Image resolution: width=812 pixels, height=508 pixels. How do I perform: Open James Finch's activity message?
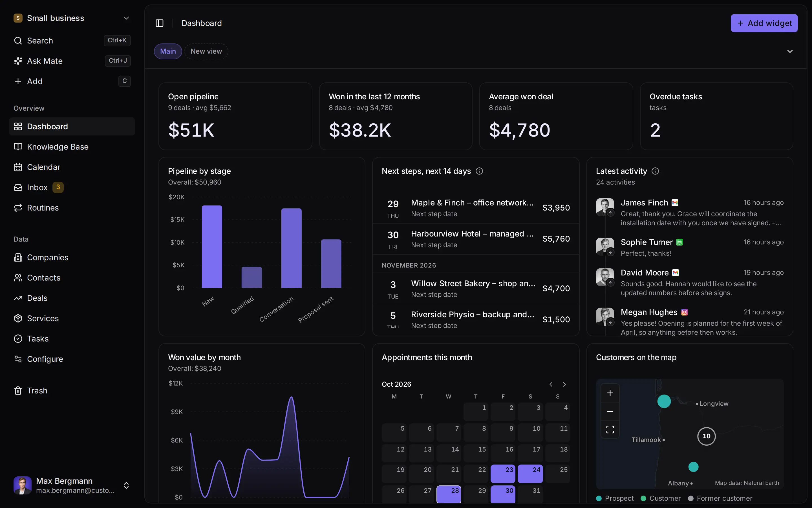(690, 213)
